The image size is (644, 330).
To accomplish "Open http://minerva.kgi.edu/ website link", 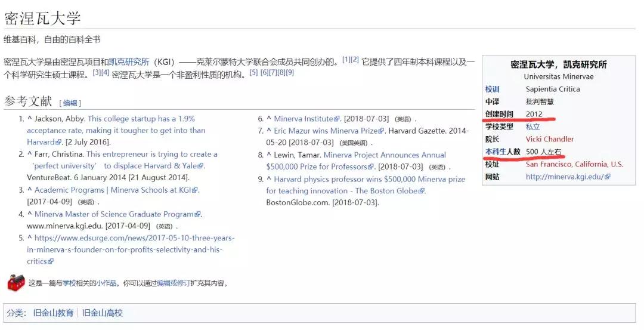I will [565, 177].
